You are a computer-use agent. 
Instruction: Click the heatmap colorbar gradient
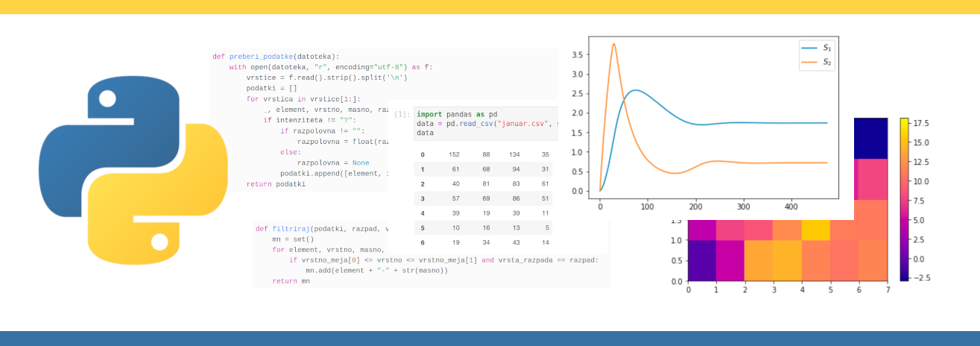coord(904,199)
